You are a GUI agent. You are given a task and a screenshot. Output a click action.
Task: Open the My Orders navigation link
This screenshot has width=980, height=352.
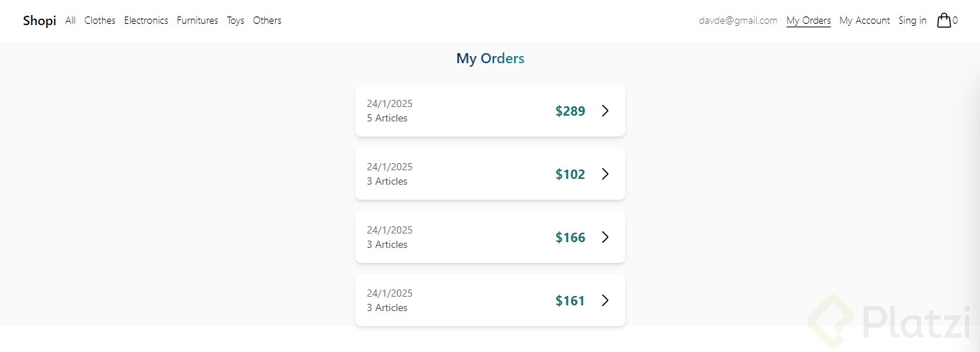coord(808,21)
